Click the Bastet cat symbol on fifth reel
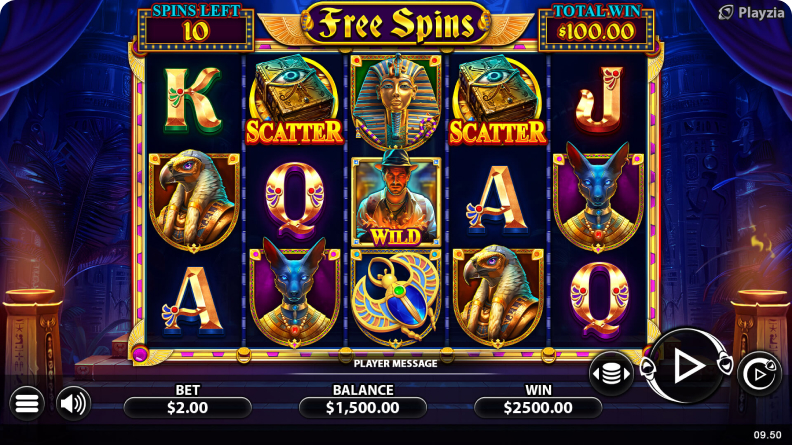This screenshot has height=445, width=792. pos(598,198)
